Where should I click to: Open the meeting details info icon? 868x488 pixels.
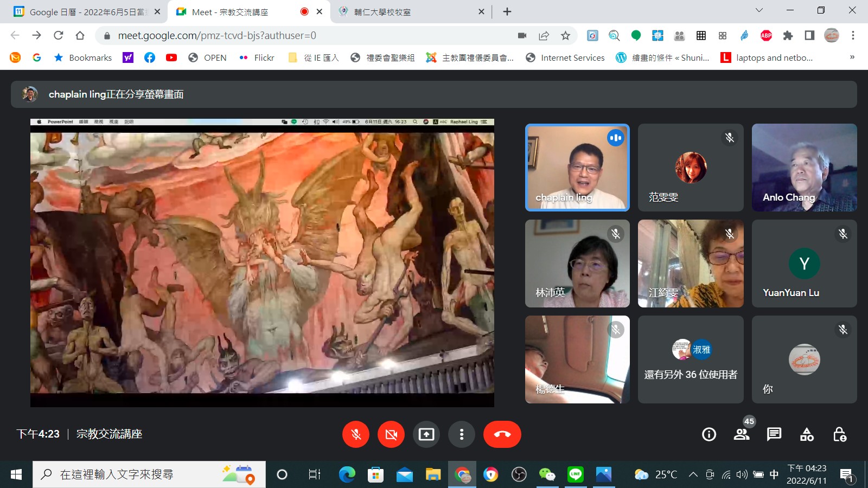tap(709, 434)
